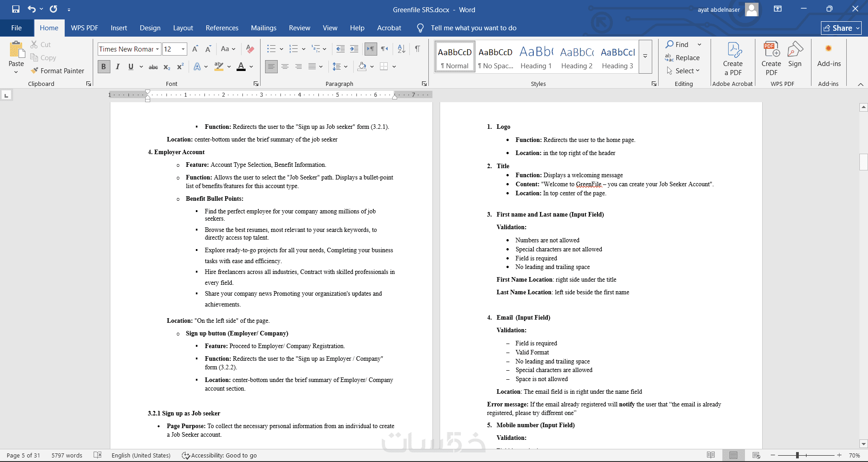Apply the Heading 1 style
This screenshot has height=462, width=868.
(x=536, y=57)
